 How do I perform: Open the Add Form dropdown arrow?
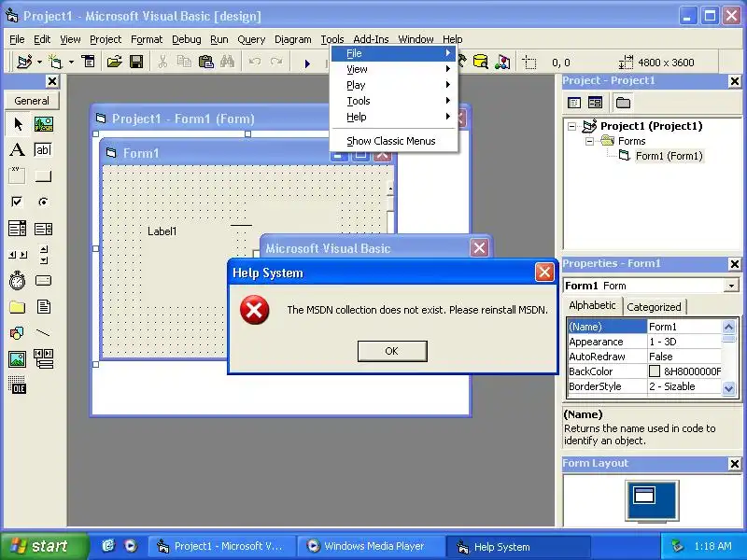coord(71,62)
